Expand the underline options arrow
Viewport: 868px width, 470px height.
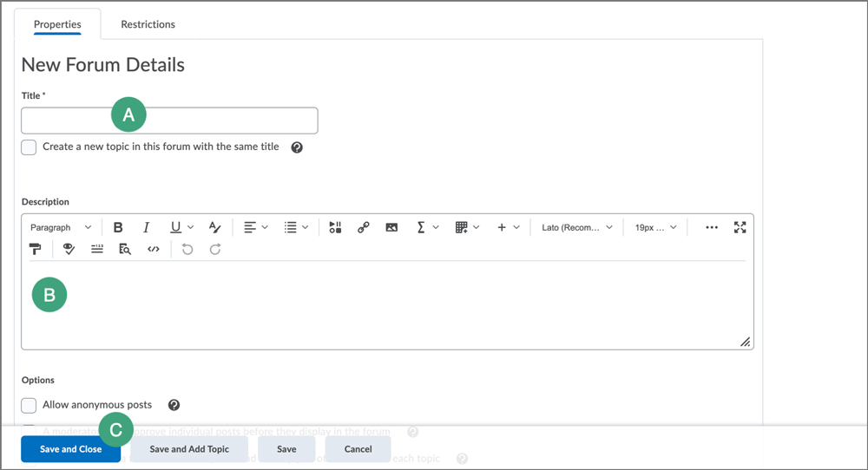190,227
